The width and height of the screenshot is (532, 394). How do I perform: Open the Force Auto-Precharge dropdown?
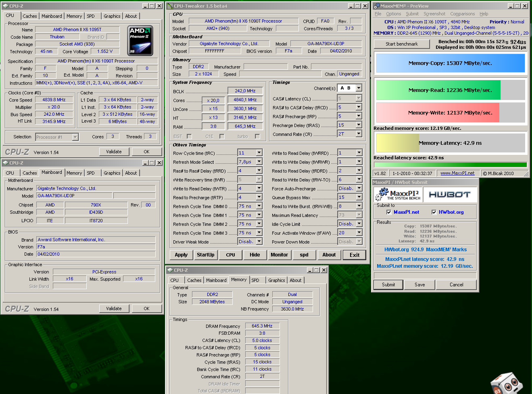point(359,188)
